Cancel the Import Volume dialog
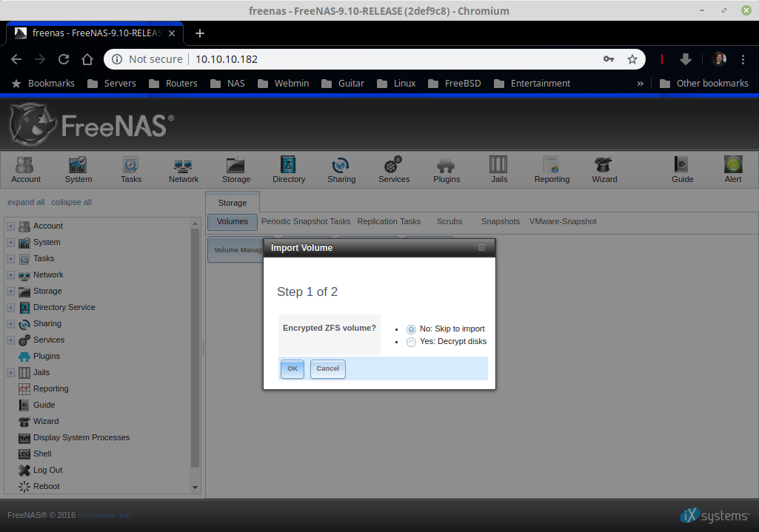 coord(328,369)
